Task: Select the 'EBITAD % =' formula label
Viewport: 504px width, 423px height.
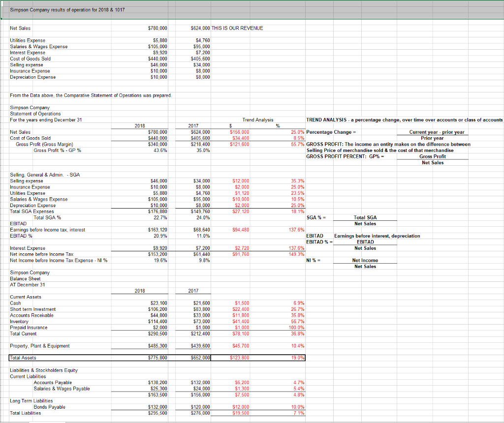Action: click(319, 242)
